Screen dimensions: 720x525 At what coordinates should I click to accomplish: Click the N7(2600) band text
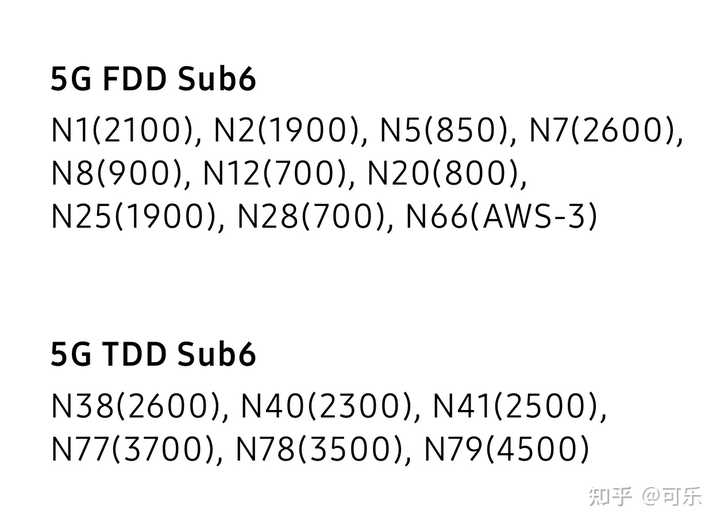point(601,131)
